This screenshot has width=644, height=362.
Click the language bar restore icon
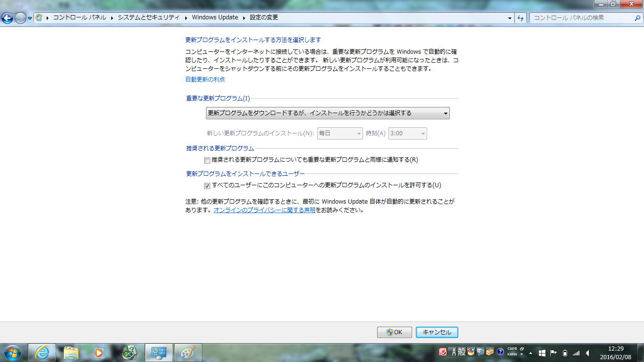[522, 349]
